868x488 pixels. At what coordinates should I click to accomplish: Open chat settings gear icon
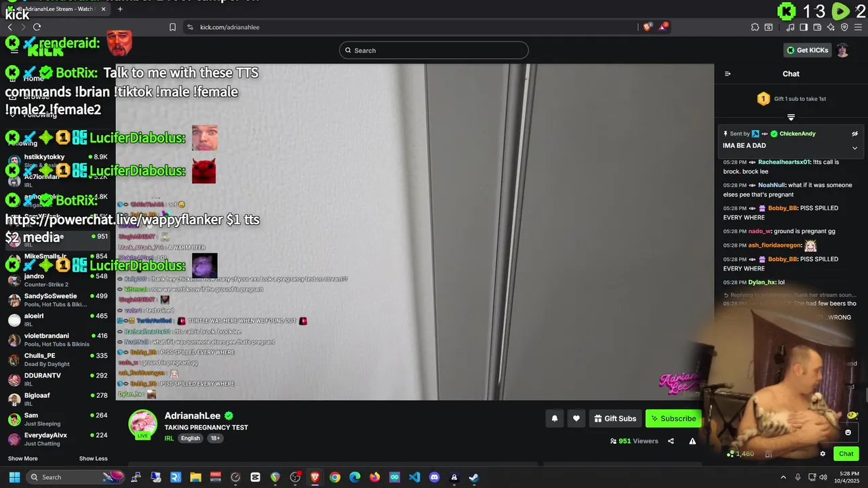823,454
